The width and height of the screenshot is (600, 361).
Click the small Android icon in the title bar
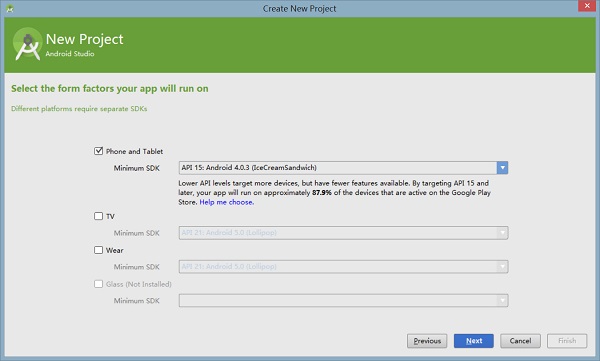coord(10,8)
